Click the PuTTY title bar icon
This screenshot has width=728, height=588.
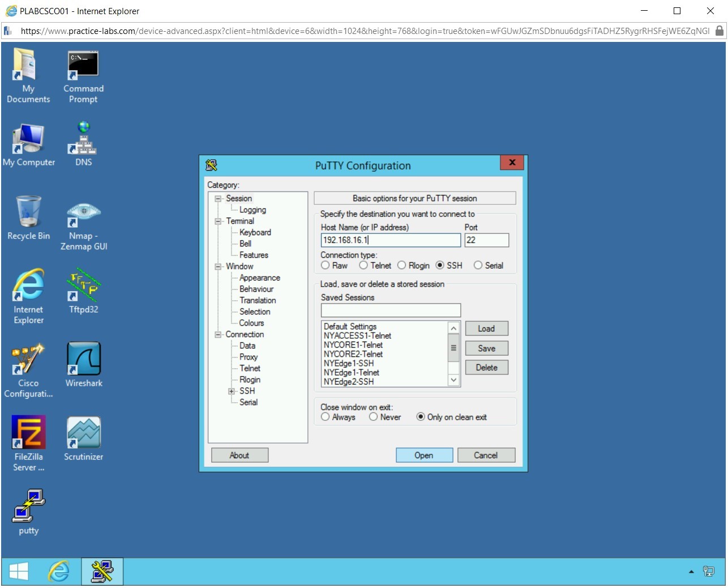tap(212, 165)
